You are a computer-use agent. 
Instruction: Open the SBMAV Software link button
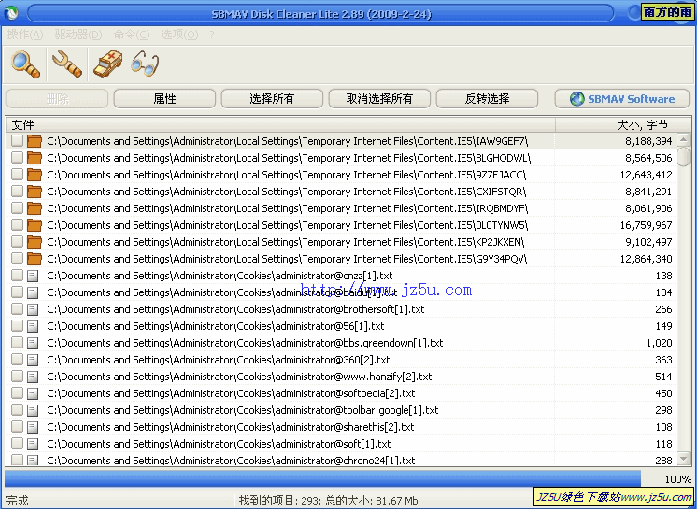pyautogui.click(x=622, y=99)
